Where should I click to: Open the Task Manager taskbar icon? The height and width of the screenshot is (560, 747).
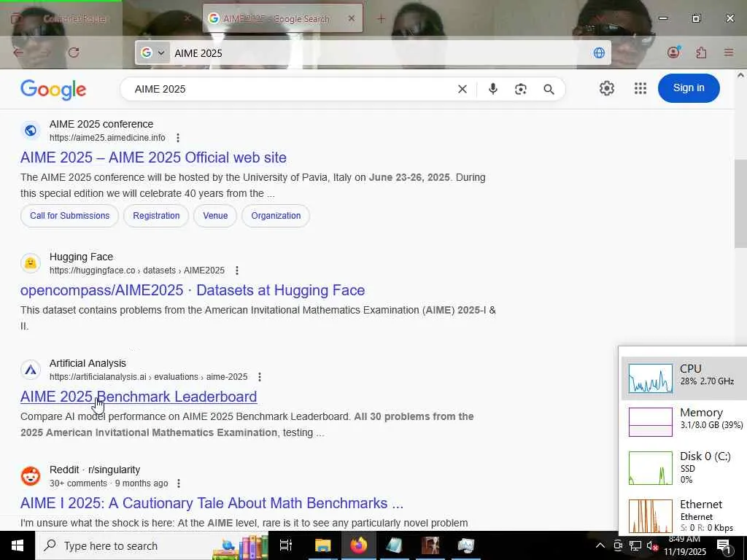pyautogui.click(x=465, y=545)
